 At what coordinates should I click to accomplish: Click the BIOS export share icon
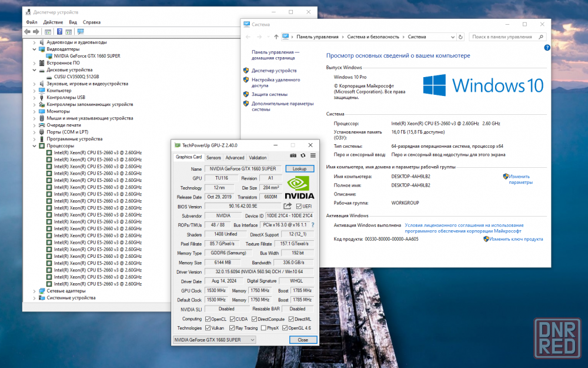point(288,206)
